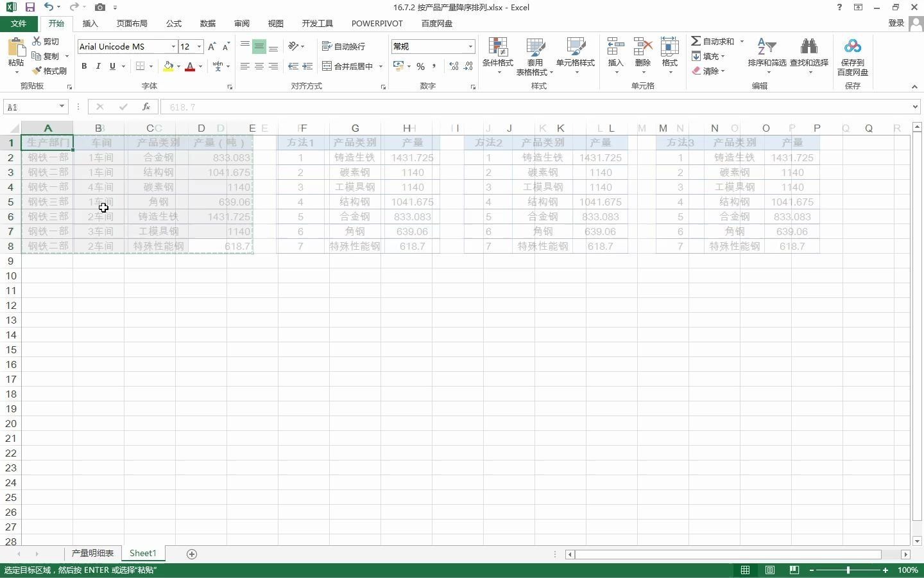Apply the red font color A
The height and width of the screenshot is (578, 924).
click(x=190, y=66)
